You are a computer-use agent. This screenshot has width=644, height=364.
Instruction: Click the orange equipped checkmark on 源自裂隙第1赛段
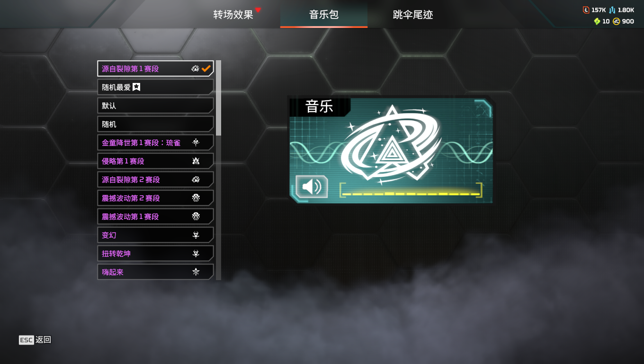[x=206, y=69]
